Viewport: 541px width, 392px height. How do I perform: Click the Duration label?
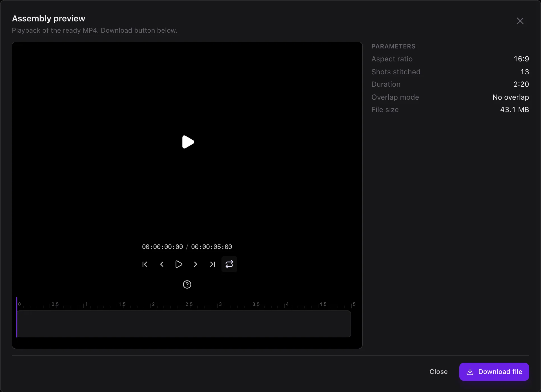(x=386, y=84)
